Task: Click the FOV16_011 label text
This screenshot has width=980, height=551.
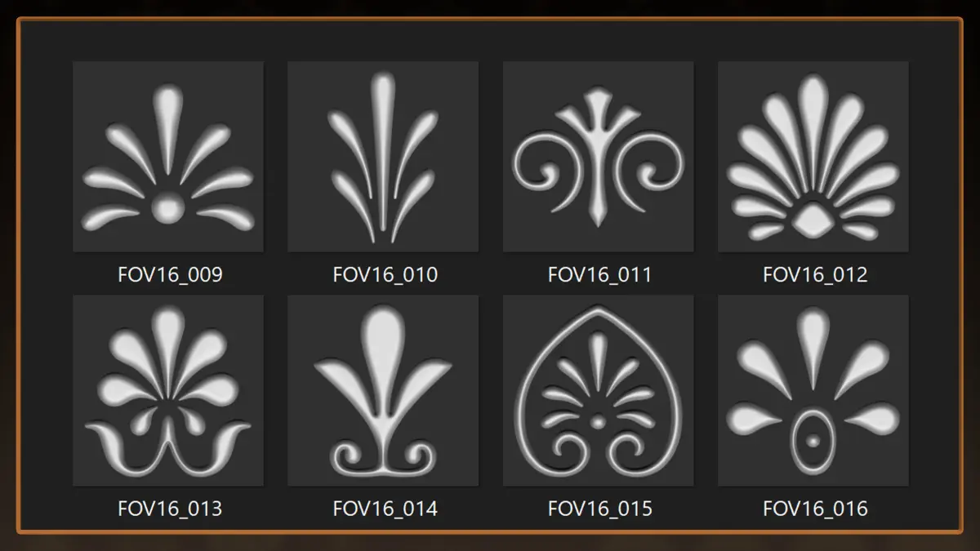Action: 600,275
